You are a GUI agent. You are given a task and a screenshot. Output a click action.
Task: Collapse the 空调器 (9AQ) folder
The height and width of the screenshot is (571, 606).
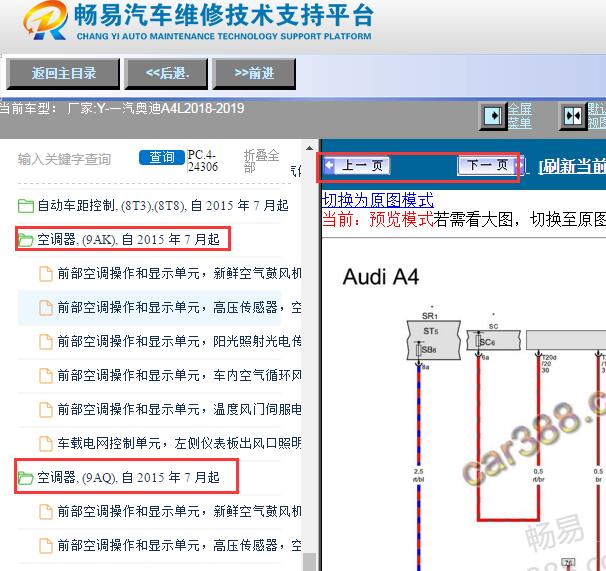[x=128, y=477]
